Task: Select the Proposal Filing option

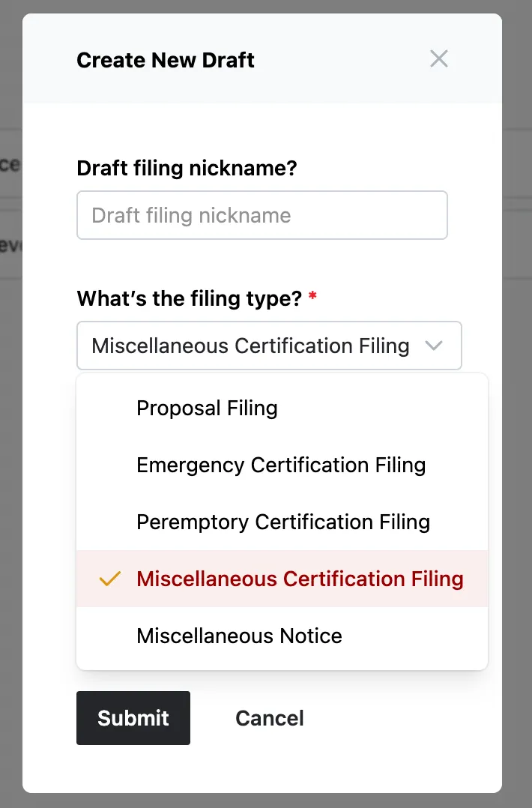Action: click(x=207, y=408)
